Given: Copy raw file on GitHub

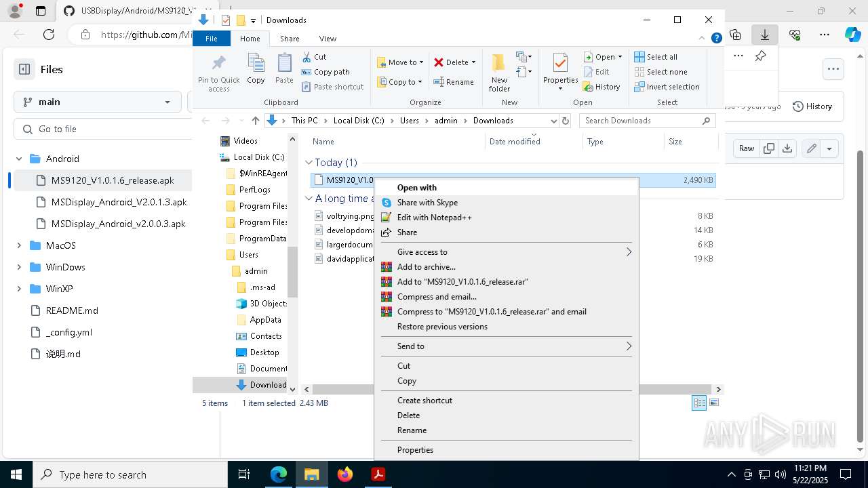Looking at the screenshot, I should coord(769,148).
